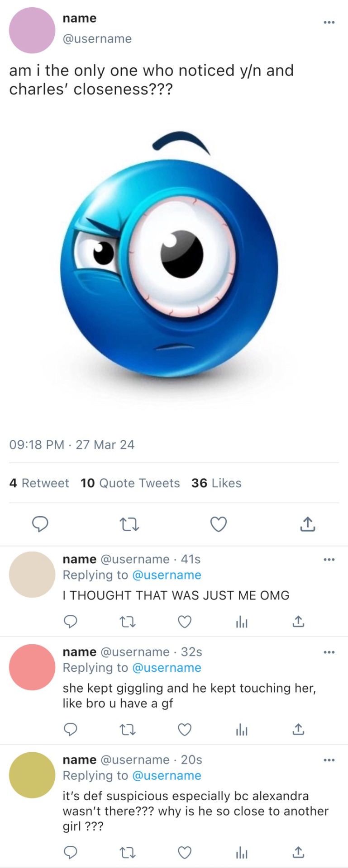Like the 'def suspicious' reply

[x=184, y=853]
